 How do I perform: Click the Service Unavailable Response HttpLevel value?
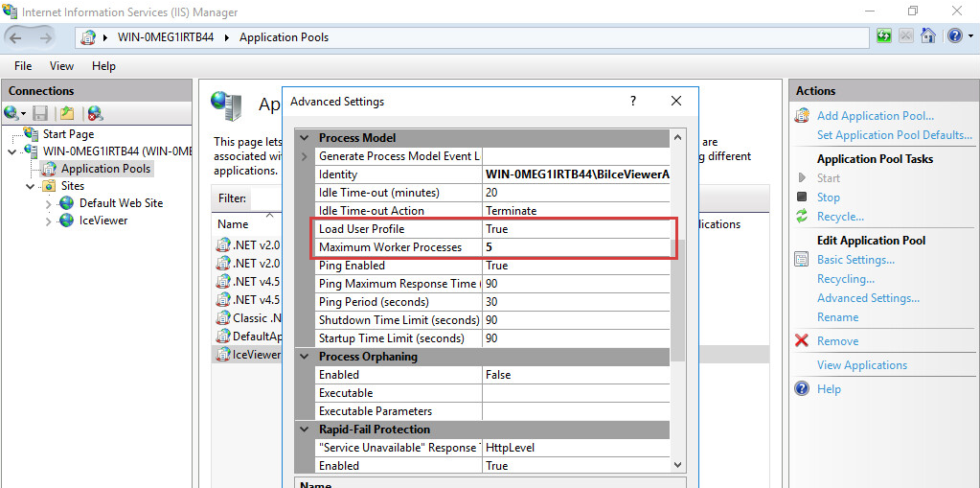576,448
